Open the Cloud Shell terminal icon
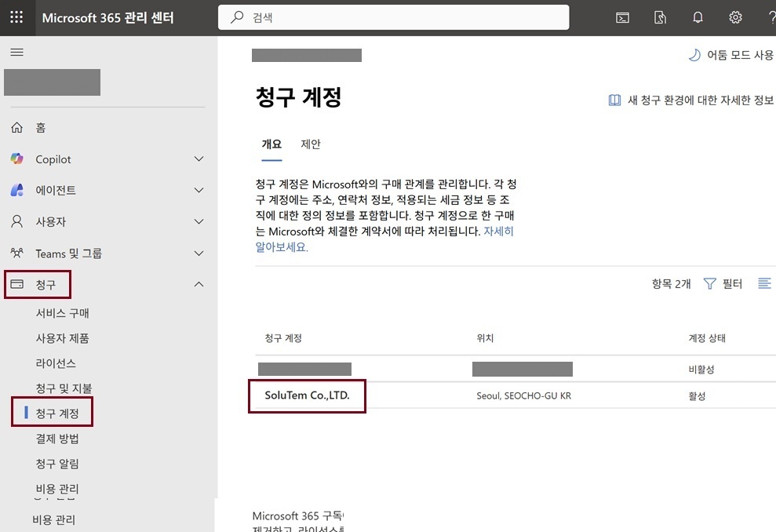The height and width of the screenshot is (532, 776). tap(622, 18)
